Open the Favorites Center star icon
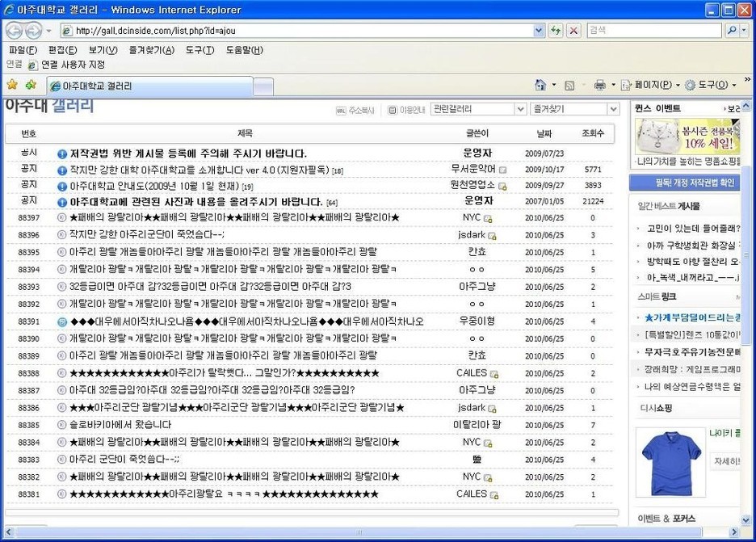The height and width of the screenshot is (542, 756). (12, 85)
